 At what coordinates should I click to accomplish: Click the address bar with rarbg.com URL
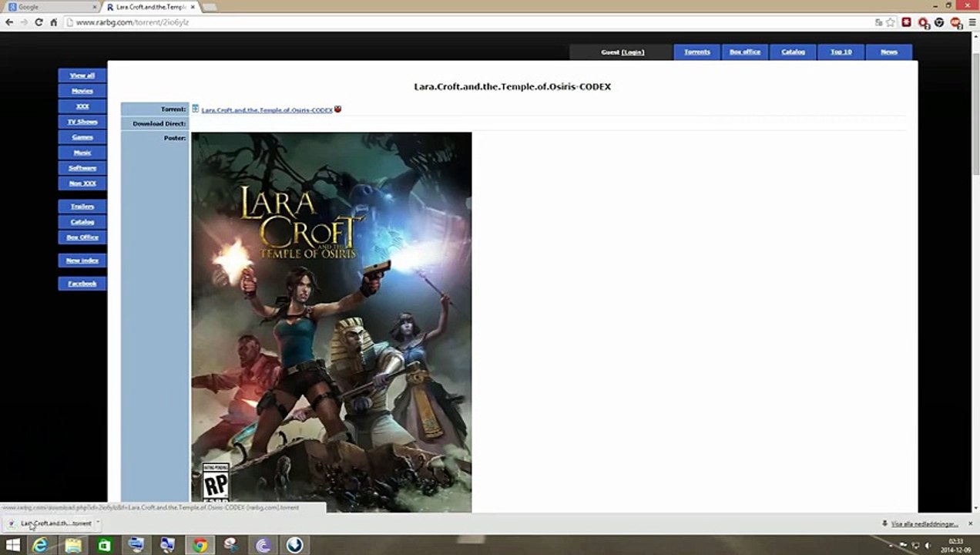pos(470,22)
